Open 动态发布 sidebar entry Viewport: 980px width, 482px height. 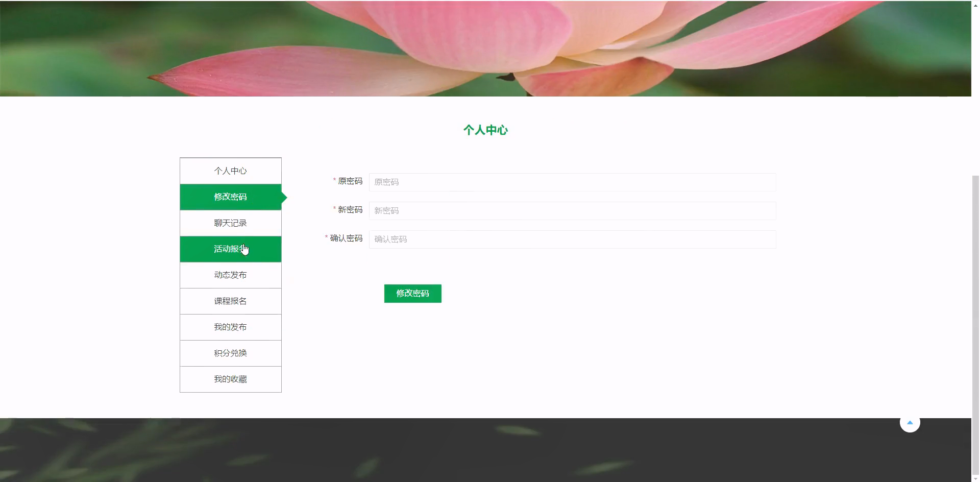coord(230,275)
